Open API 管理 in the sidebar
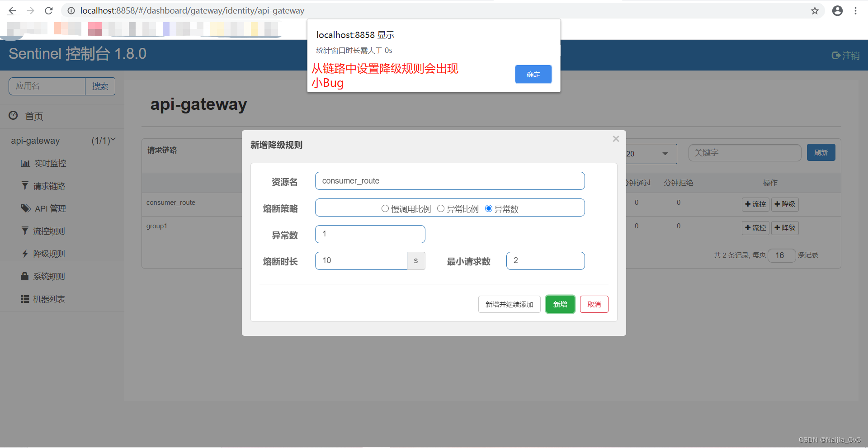 tap(51, 208)
